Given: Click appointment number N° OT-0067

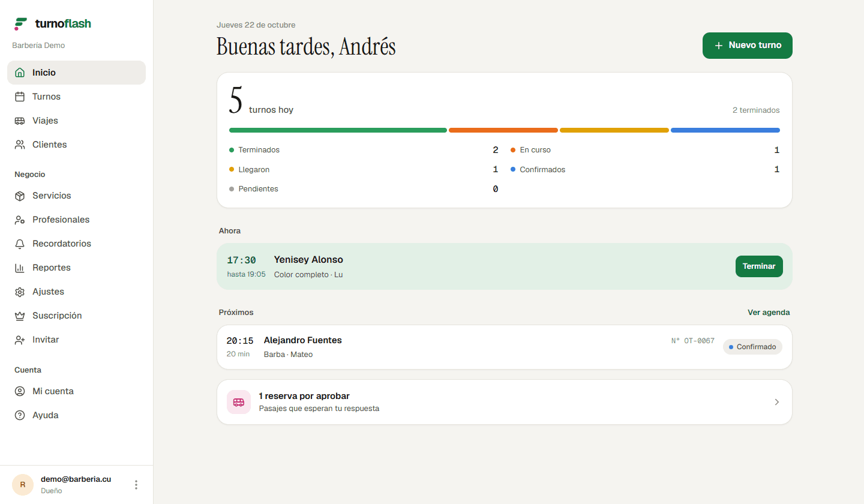Looking at the screenshot, I should [693, 341].
